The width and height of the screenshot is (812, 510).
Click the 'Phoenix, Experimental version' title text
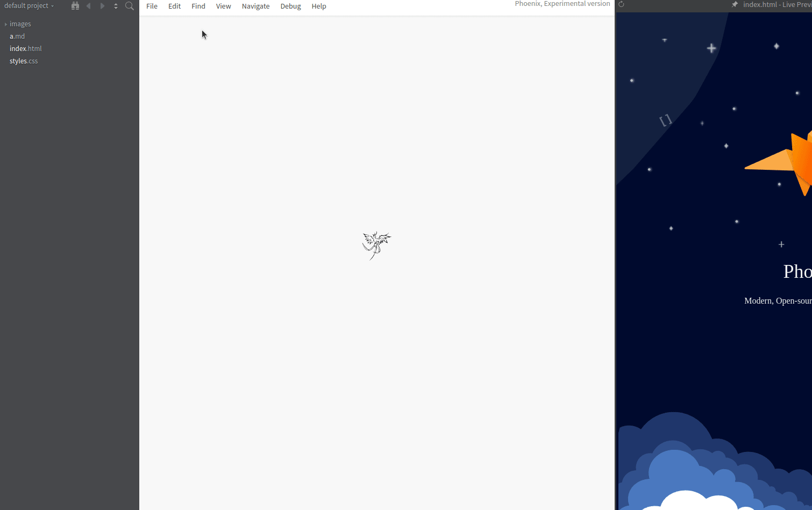click(562, 4)
